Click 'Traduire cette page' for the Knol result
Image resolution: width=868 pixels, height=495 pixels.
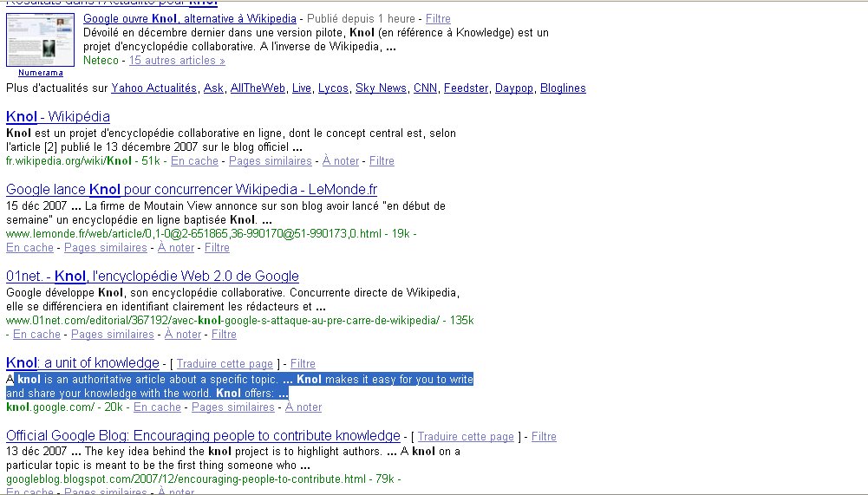click(225, 364)
